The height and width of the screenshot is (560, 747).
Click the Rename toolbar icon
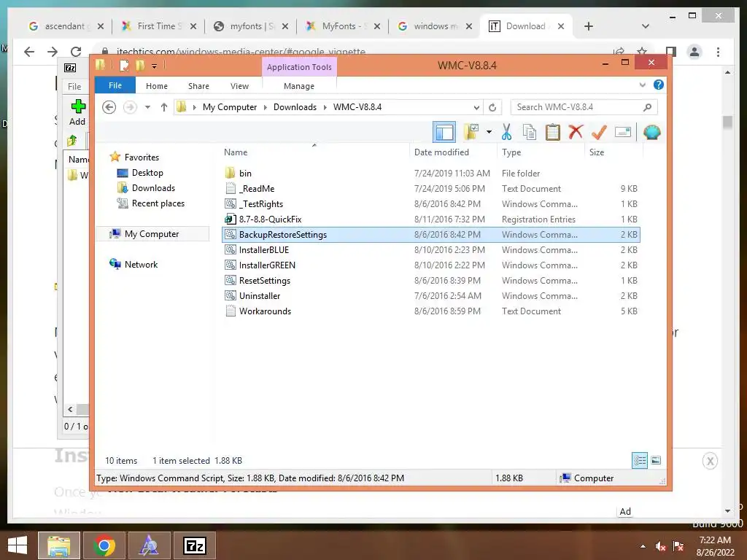[x=623, y=132]
